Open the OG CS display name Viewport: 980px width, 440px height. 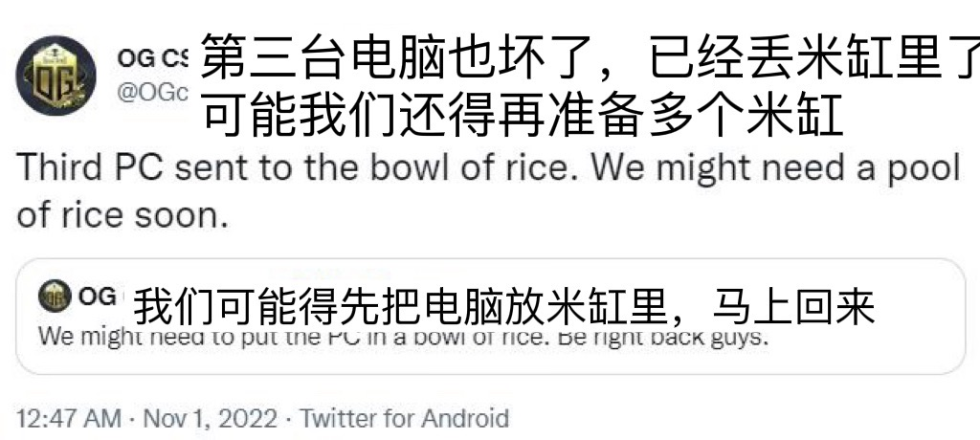(x=152, y=58)
